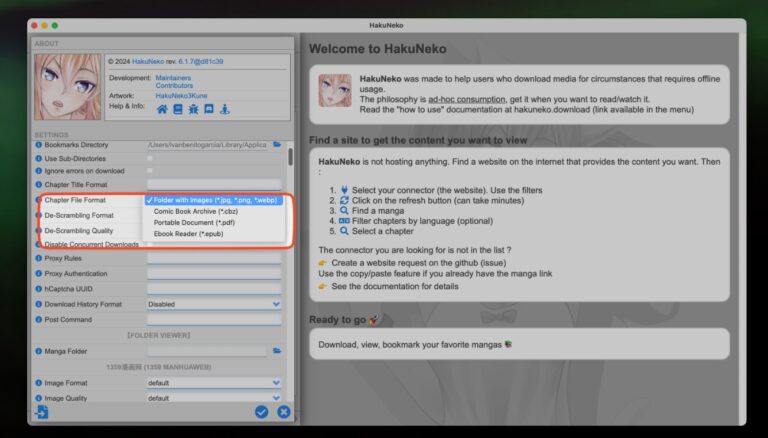Click the Manga Folder browse icon

pos(277,351)
